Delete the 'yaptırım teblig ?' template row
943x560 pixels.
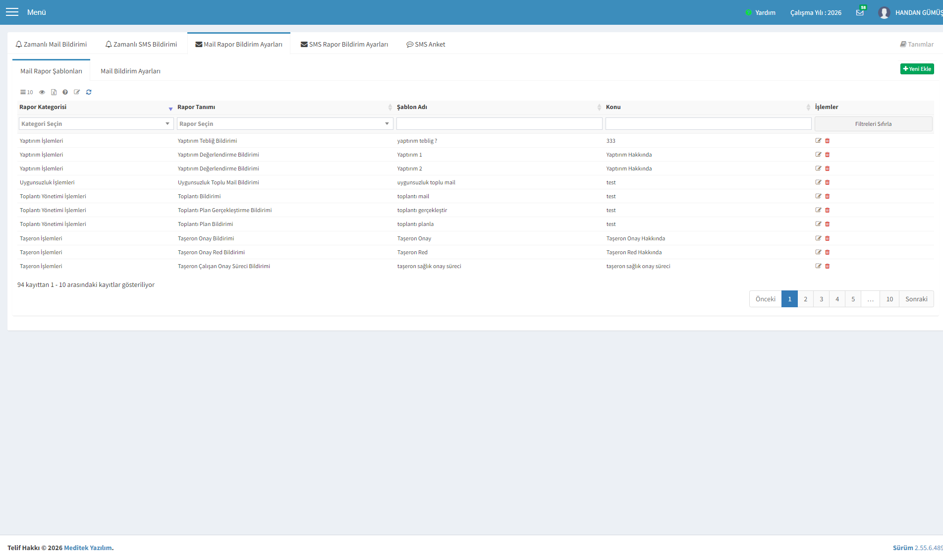point(827,141)
